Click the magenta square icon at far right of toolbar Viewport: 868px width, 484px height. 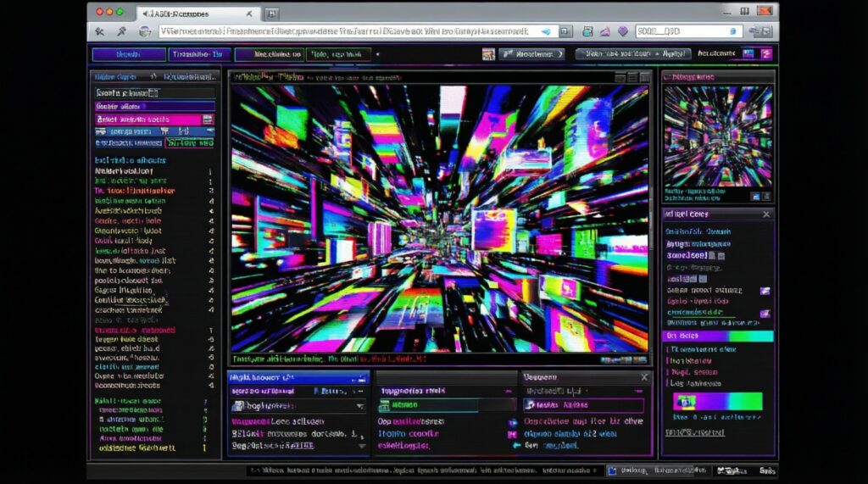point(766,54)
